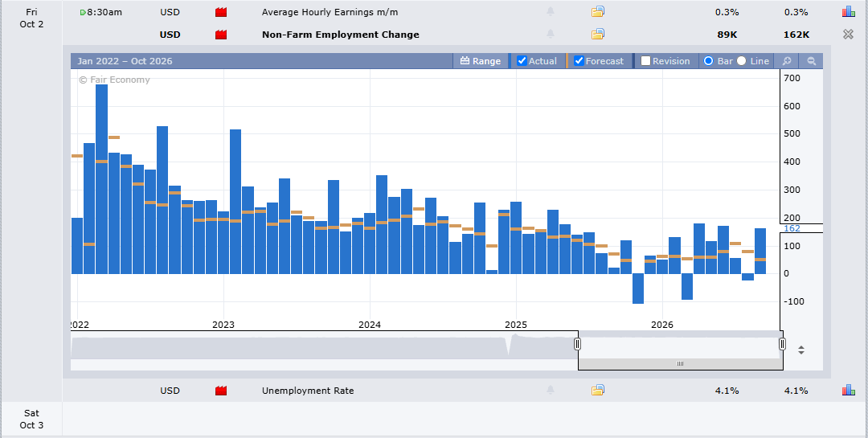Viewport: 868px width, 438px height.
Task: Click red impact icon for Unemployment Rate
Action: tap(221, 391)
